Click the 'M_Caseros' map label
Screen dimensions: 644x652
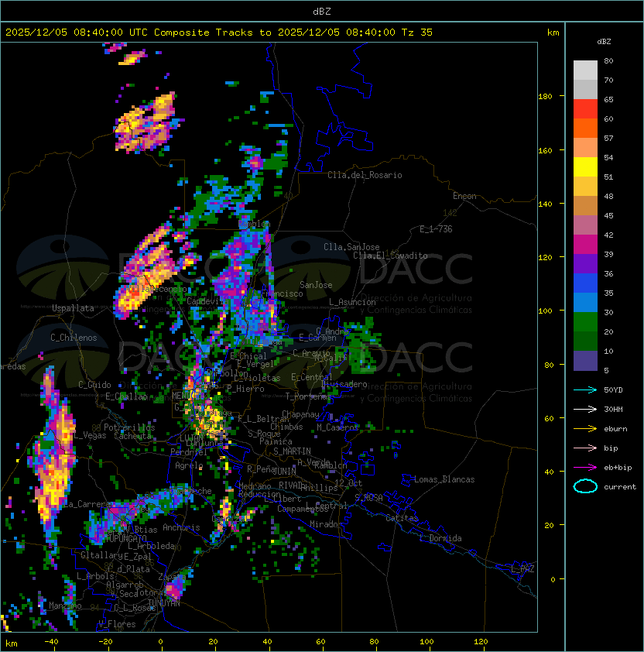(337, 427)
